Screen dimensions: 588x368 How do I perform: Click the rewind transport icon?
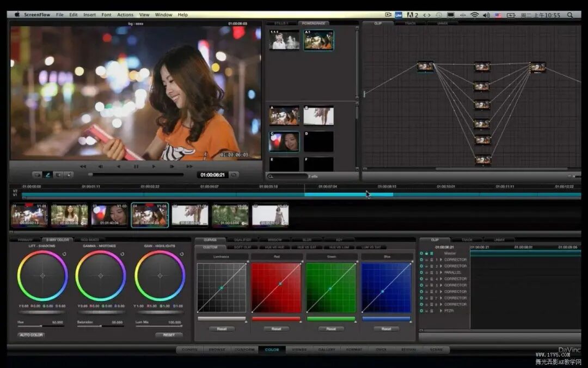tap(83, 166)
